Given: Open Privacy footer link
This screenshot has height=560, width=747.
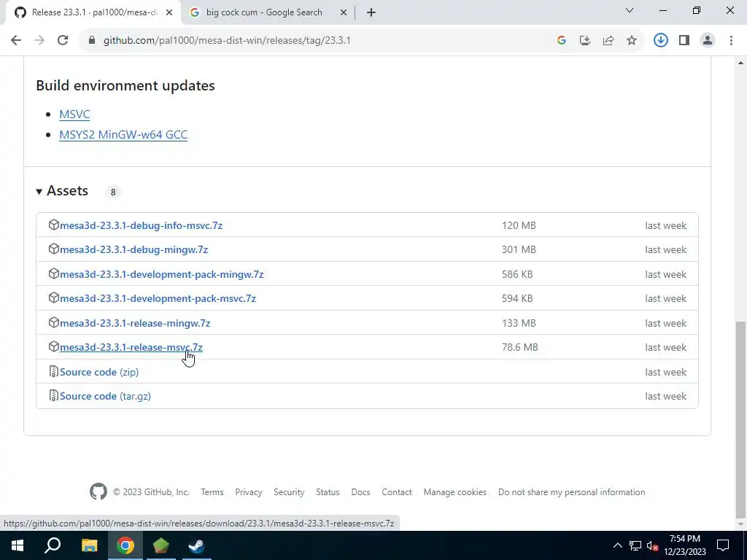Looking at the screenshot, I should (x=249, y=492).
